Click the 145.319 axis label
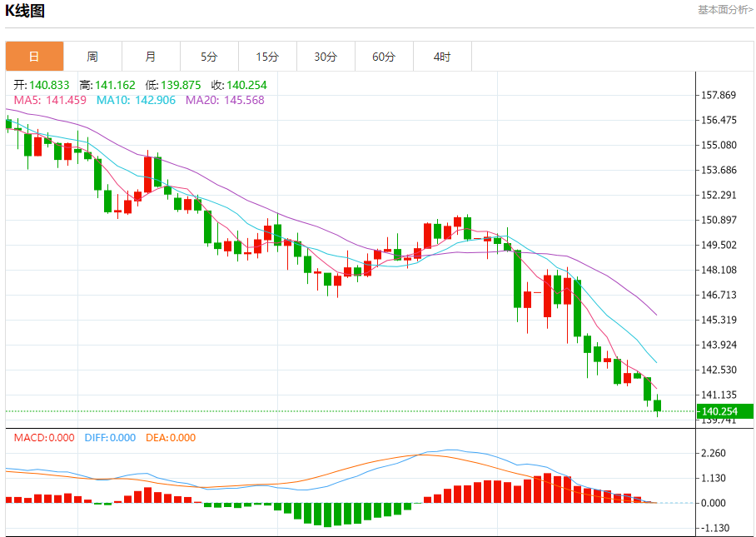This screenshot has height=537, width=756. pyautogui.click(x=719, y=320)
